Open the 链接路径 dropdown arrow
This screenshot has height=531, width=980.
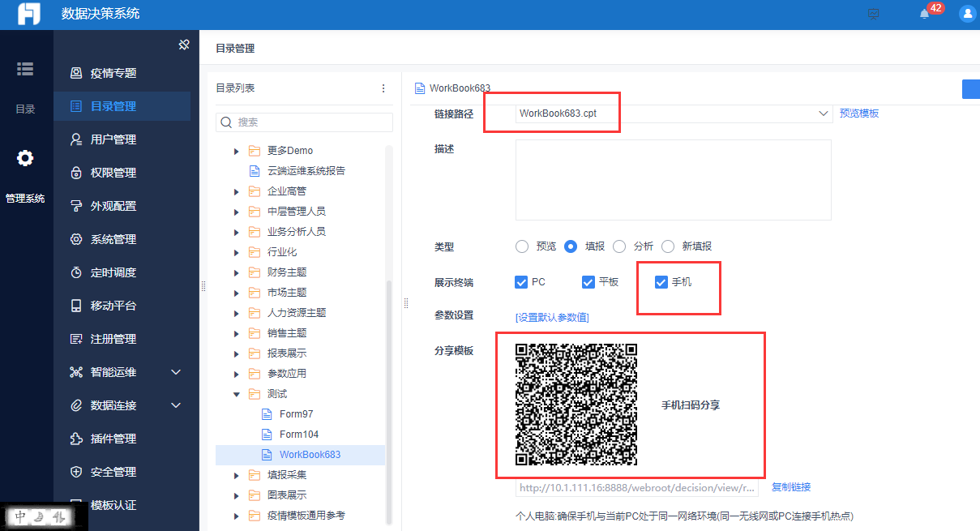pyautogui.click(x=824, y=113)
